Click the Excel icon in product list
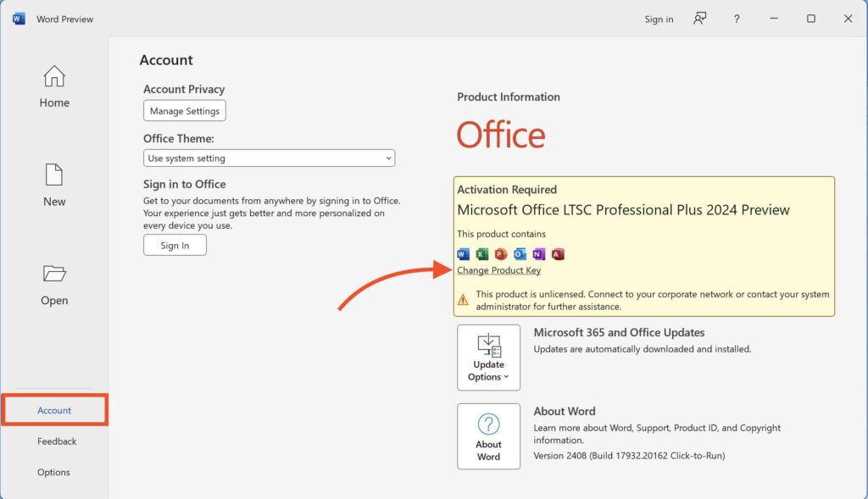Screen dimensions: 868x499 click(481, 254)
